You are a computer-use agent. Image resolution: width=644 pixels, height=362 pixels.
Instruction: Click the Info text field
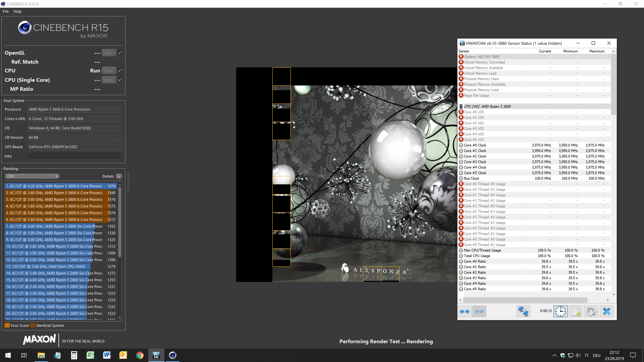74,156
